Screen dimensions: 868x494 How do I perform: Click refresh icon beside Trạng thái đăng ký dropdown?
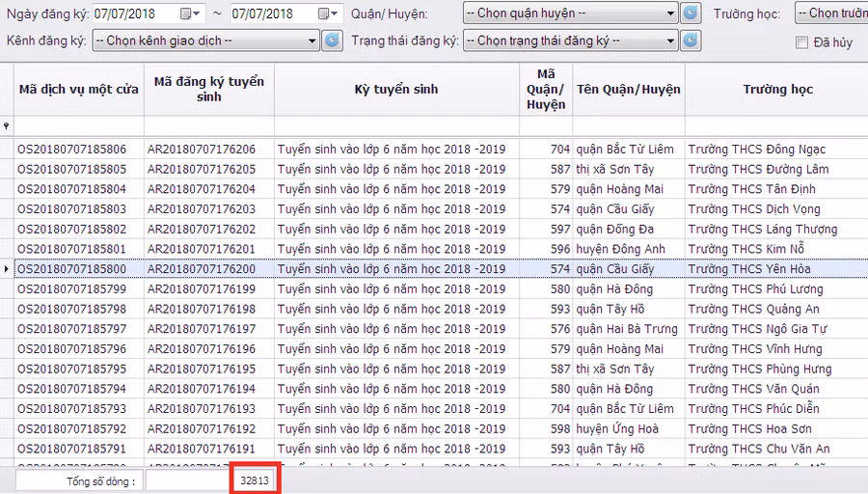click(x=691, y=41)
